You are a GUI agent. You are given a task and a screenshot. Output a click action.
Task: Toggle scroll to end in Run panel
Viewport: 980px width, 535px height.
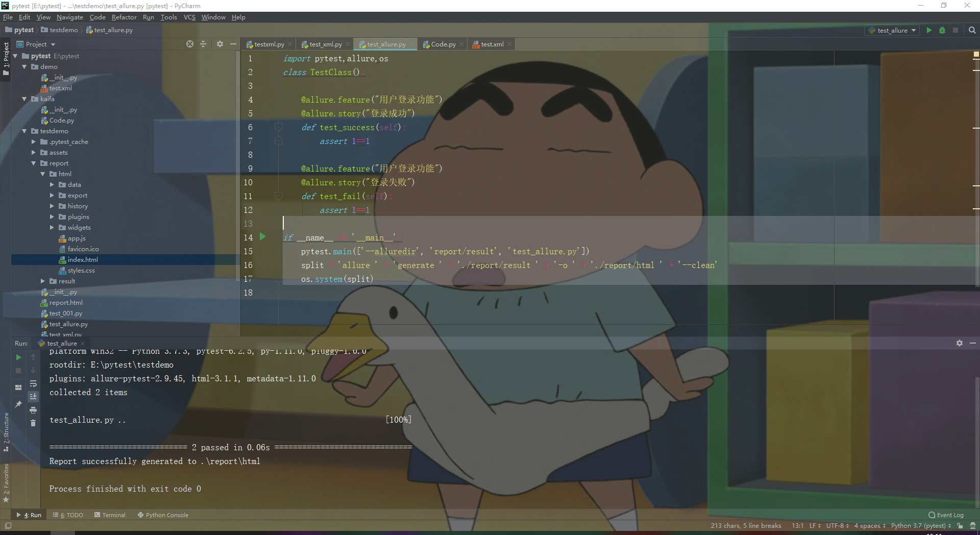[33, 397]
